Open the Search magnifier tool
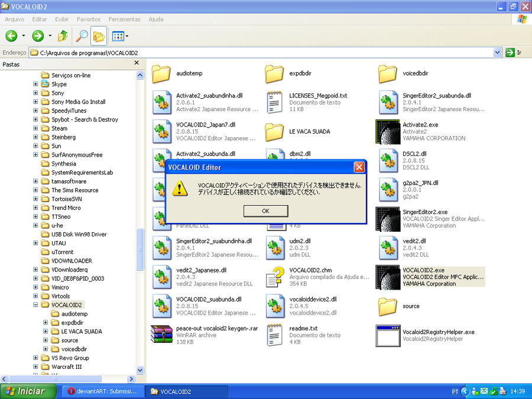The height and width of the screenshot is (399, 532). 82,35
